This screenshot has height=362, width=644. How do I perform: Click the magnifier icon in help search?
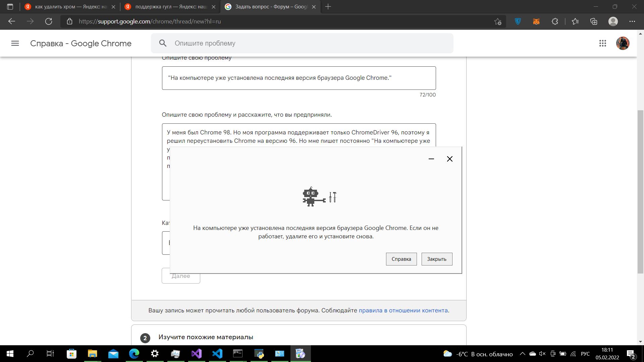163,43
